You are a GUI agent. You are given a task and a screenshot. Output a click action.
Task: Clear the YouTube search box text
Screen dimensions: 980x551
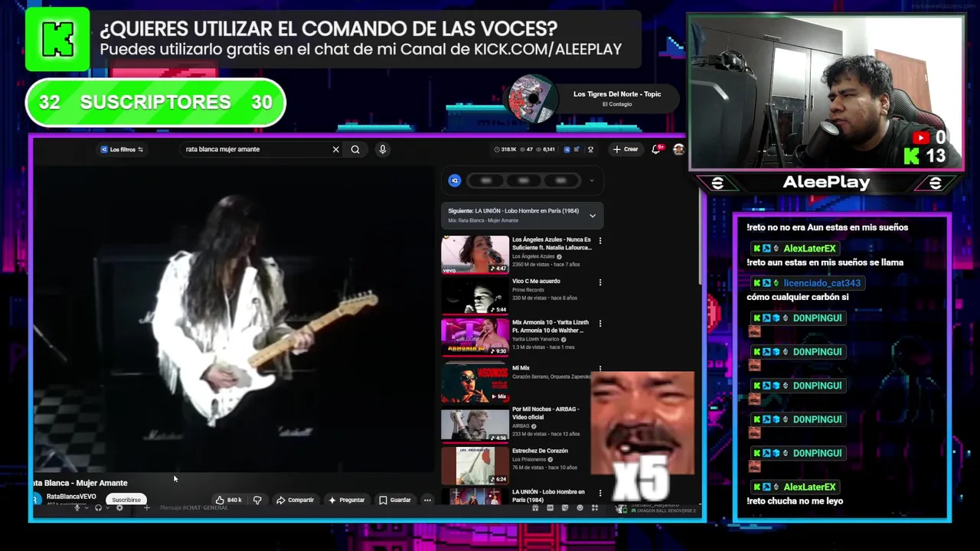pyautogui.click(x=335, y=149)
